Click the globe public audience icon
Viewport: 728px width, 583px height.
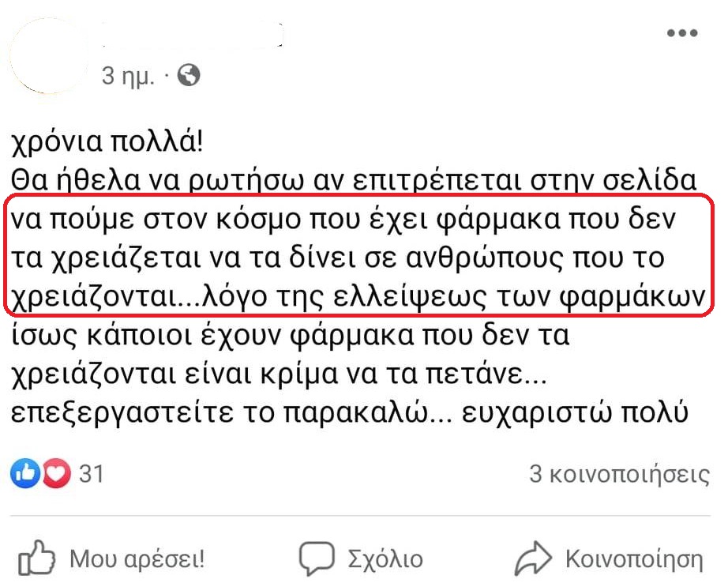(x=190, y=75)
